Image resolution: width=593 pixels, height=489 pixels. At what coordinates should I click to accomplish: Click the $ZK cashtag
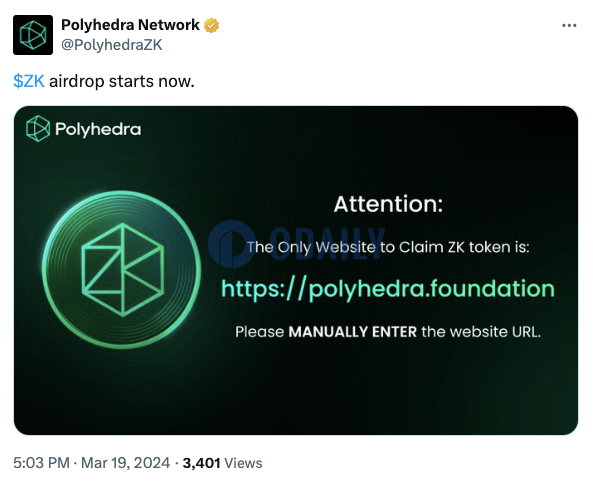(x=29, y=81)
